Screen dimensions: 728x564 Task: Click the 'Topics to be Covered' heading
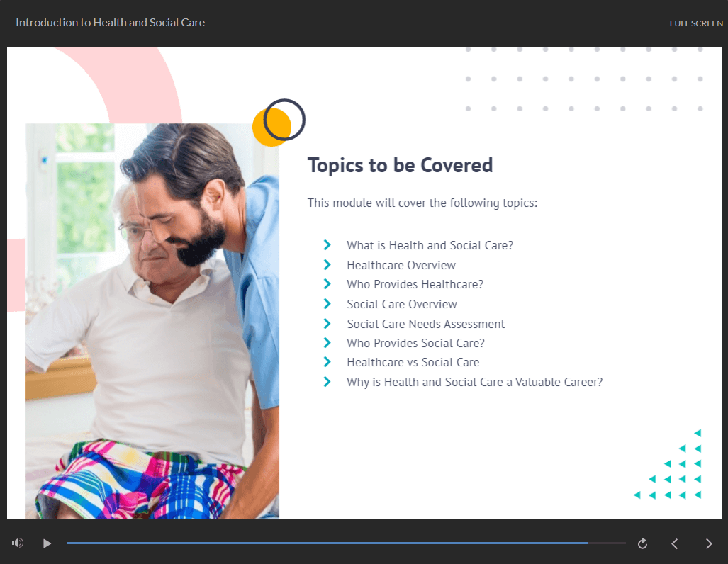(x=400, y=165)
